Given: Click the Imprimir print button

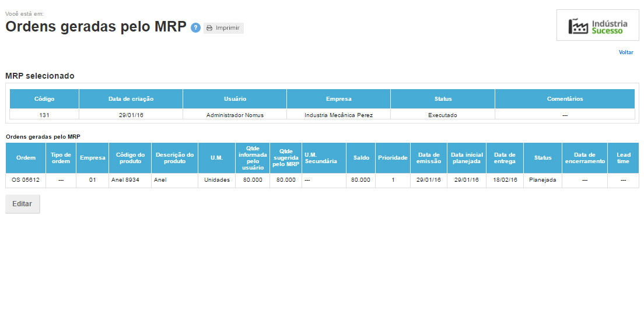Looking at the screenshot, I should [223, 28].
